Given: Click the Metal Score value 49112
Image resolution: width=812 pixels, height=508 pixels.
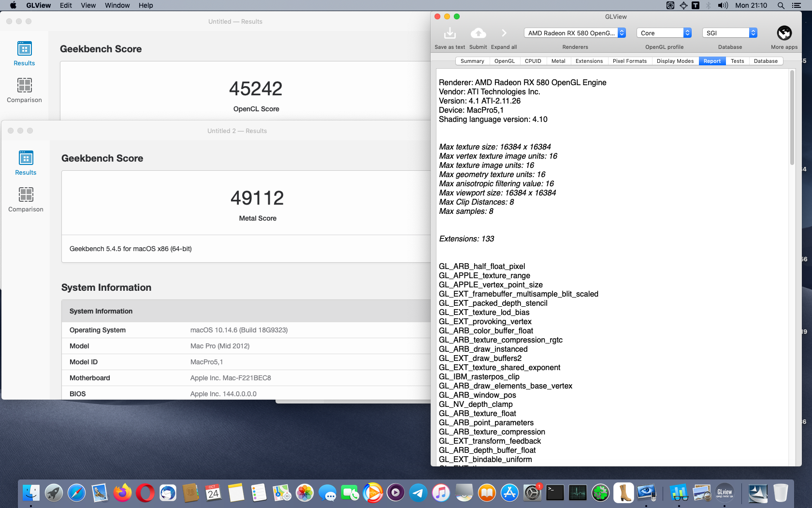Looking at the screenshot, I should pos(257,198).
